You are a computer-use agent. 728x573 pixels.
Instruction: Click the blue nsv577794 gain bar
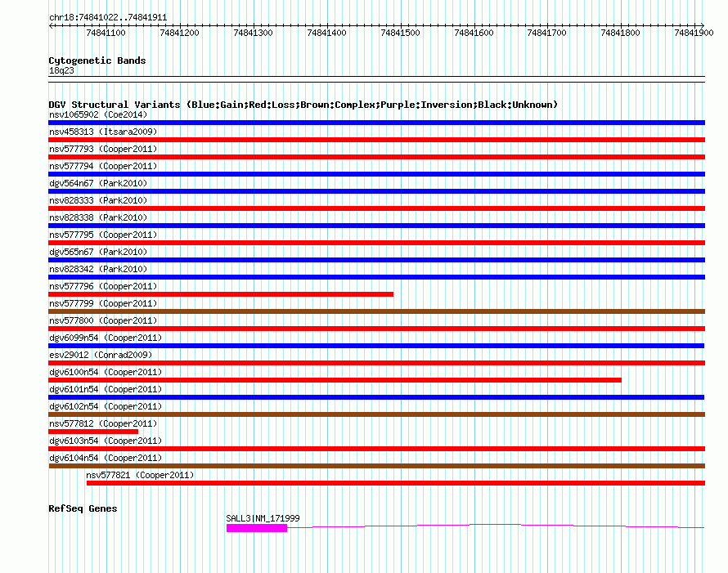[x=376, y=174]
